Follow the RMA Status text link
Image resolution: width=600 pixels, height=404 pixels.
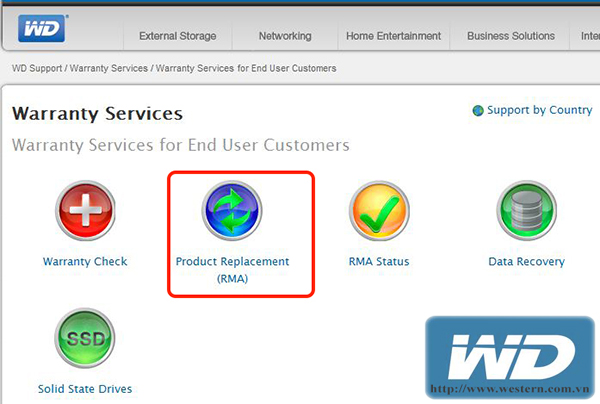[x=379, y=261]
